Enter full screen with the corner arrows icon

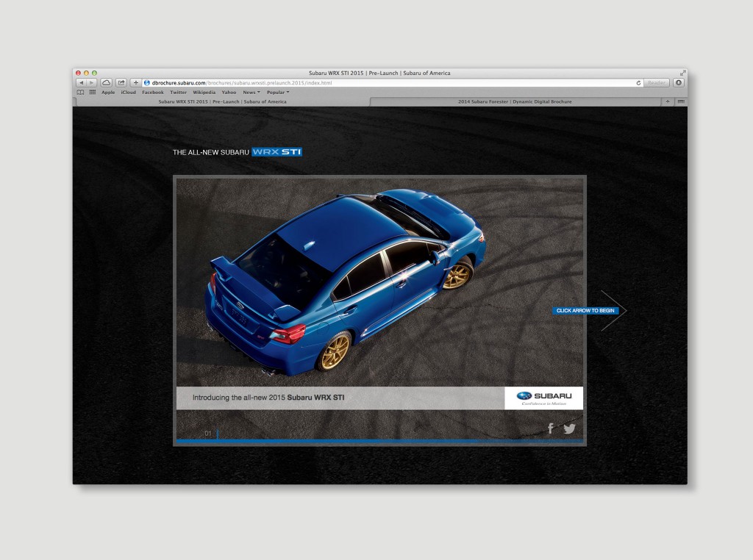pos(682,73)
